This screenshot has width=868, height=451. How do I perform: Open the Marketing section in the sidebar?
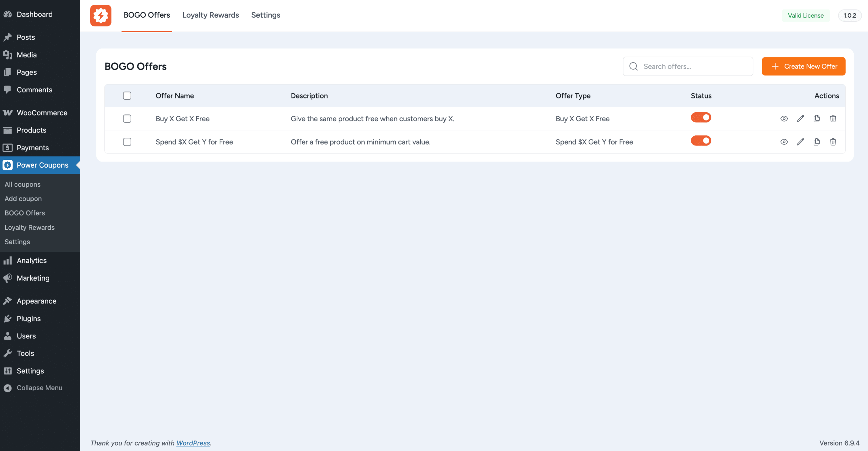(x=33, y=278)
